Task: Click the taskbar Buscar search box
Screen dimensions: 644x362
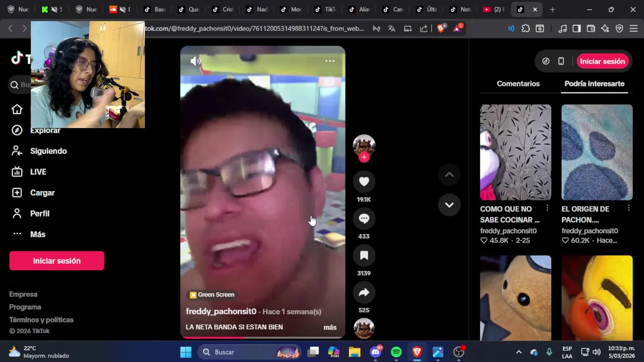Action: tap(249, 352)
